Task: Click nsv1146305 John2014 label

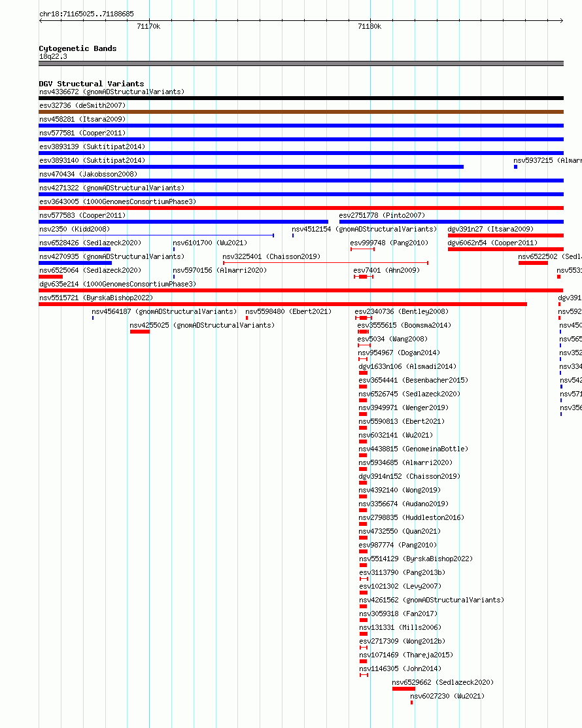Action: click(400, 668)
